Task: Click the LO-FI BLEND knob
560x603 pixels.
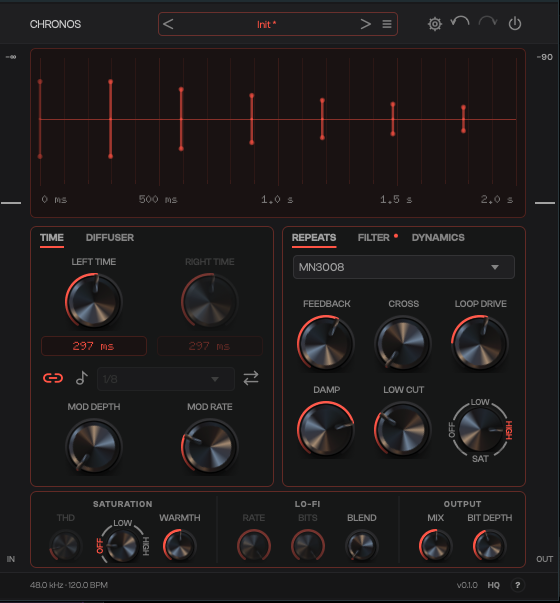Action: (x=362, y=545)
